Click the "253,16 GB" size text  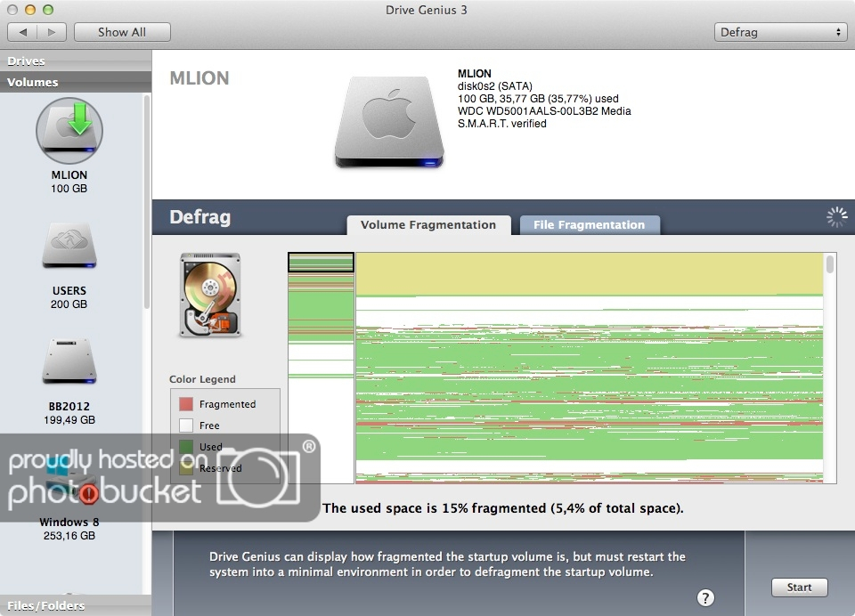(69, 535)
